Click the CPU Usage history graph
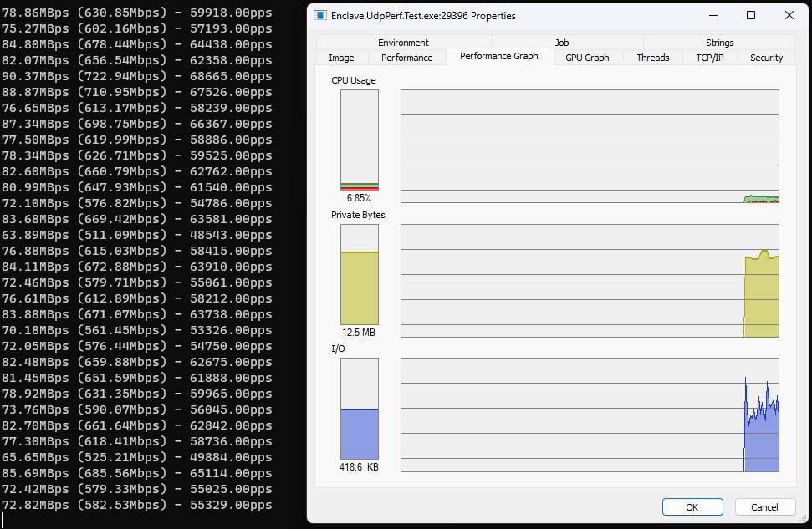The image size is (812, 529). 590,146
